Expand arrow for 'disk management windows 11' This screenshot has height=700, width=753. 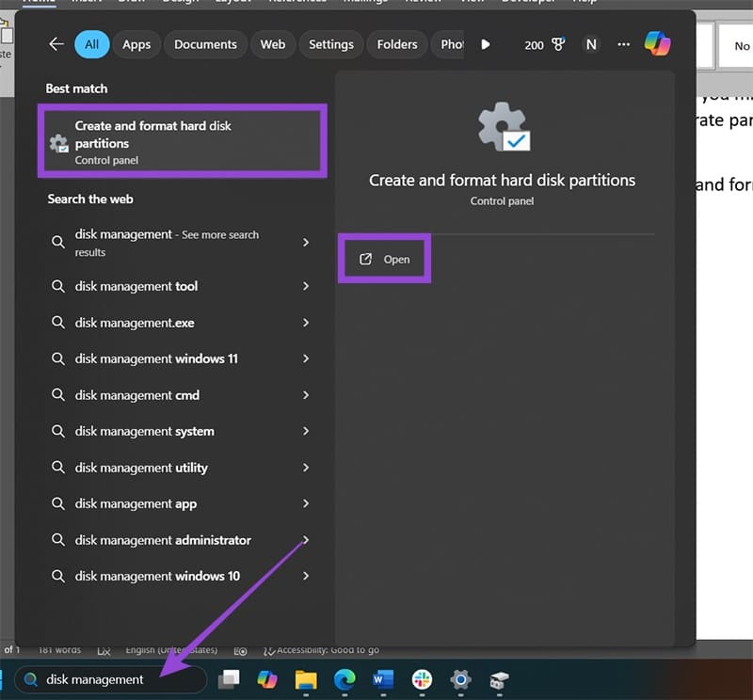tap(306, 358)
